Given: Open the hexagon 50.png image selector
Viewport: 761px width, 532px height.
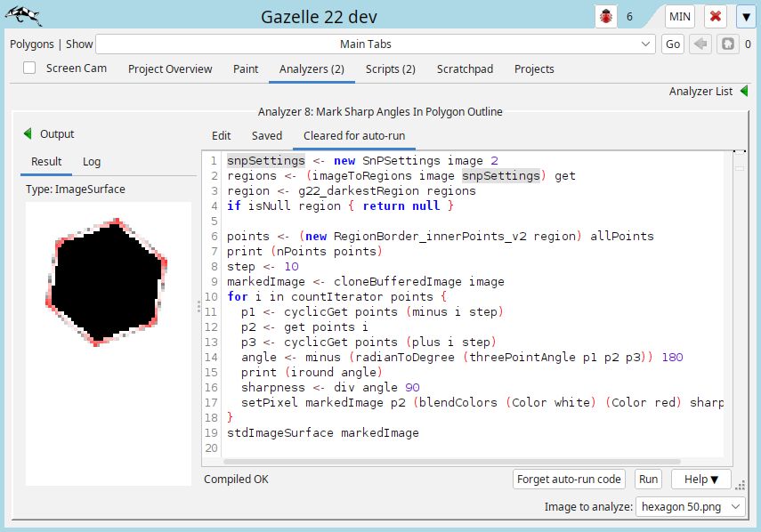Looking at the screenshot, I should click(691, 506).
